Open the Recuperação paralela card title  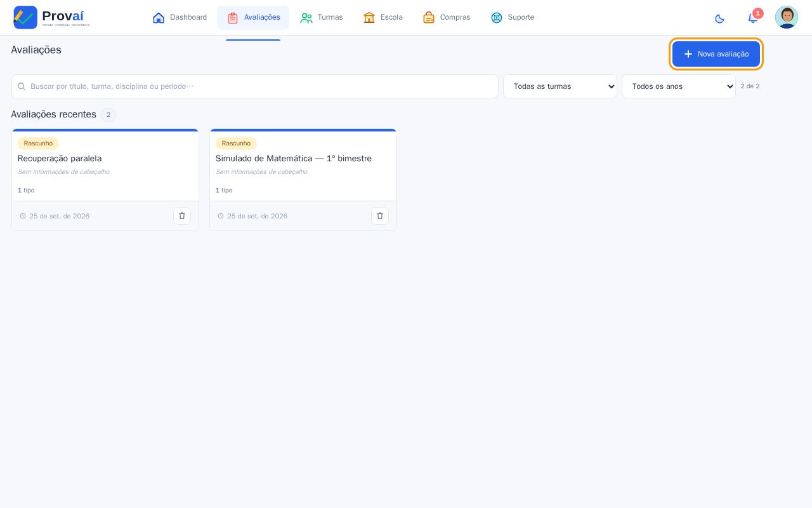point(60,159)
